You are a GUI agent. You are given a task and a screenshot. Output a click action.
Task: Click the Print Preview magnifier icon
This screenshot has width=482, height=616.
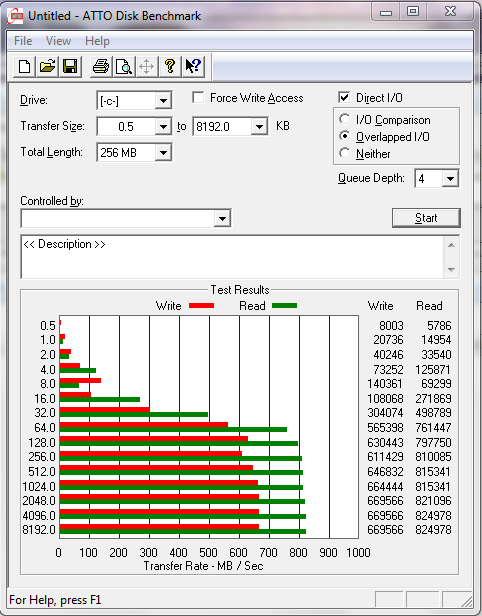[124, 66]
